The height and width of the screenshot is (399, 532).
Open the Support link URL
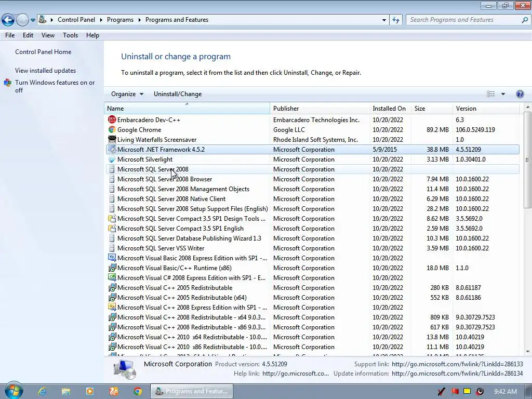point(457,364)
